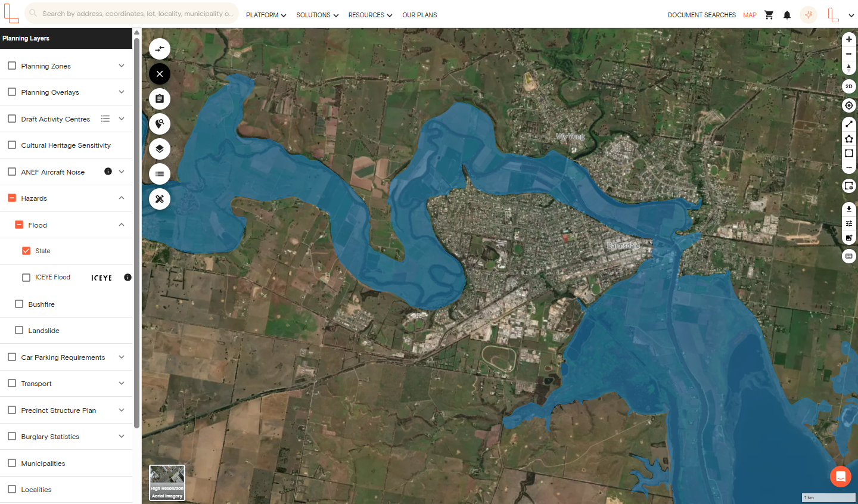Select the polygon draw tool

tap(849, 139)
